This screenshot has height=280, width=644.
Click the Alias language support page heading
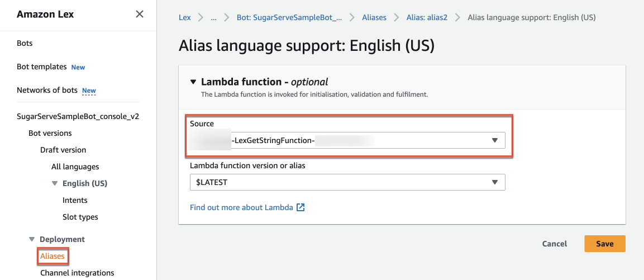click(x=307, y=46)
